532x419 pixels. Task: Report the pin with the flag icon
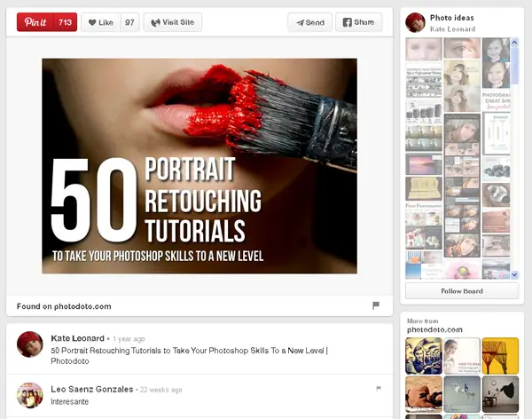click(376, 305)
